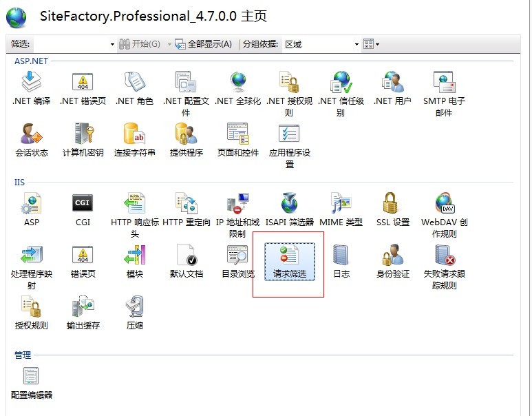Image resolution: width=532 pixels, height=416 pixels.
Task: Open the view mode dropdown button
Action: coord(372,44)
